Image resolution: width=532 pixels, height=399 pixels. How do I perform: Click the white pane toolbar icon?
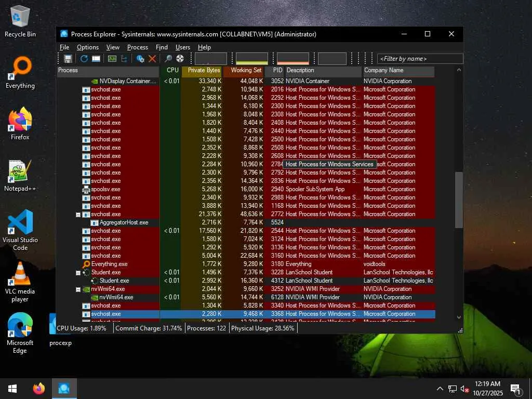pos(96,59)
